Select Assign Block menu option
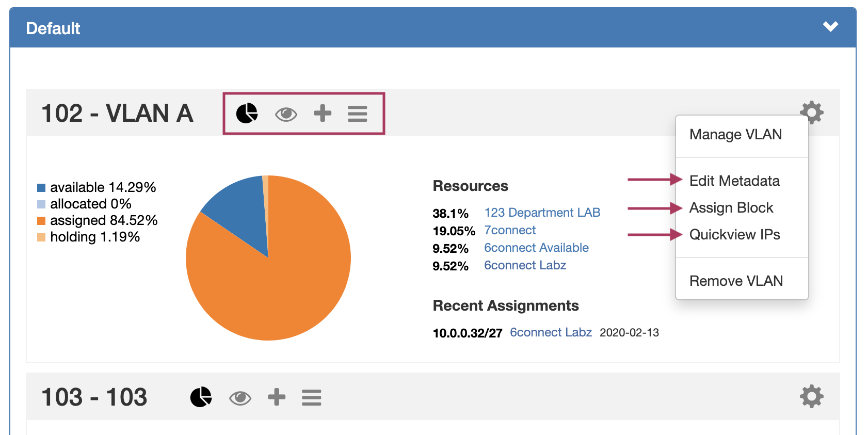Image resolution: width=868 pixels, height=435 pixels. point(731,208)
